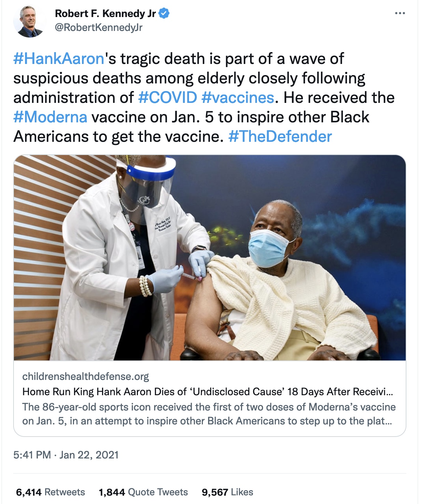
Task: Select the #Moderna hashtag
Action: click(x=50, y=117)
